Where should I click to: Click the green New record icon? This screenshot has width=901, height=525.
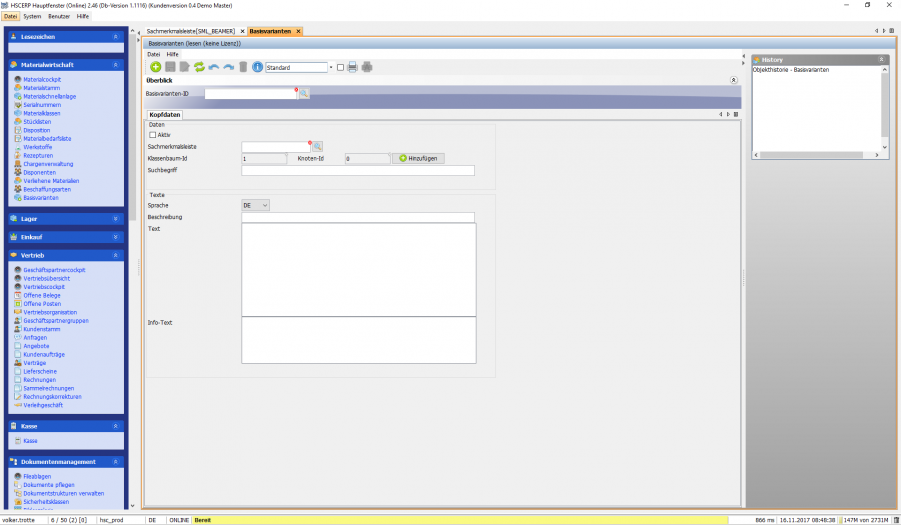tap(156, 67)
